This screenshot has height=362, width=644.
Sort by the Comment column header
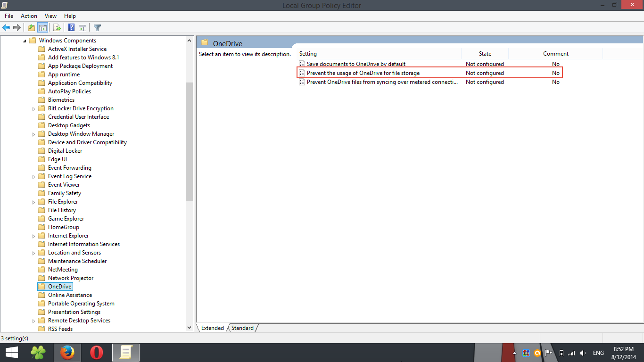(555, 54)
